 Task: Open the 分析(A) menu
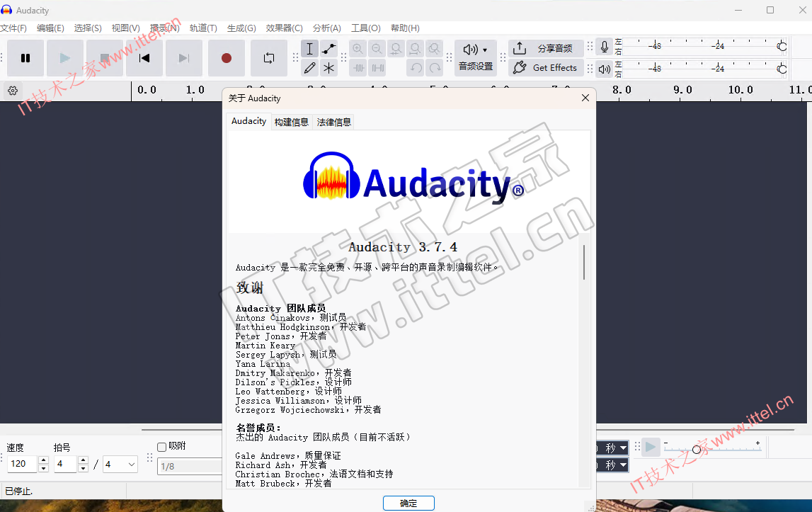click(x=327, y=28)
